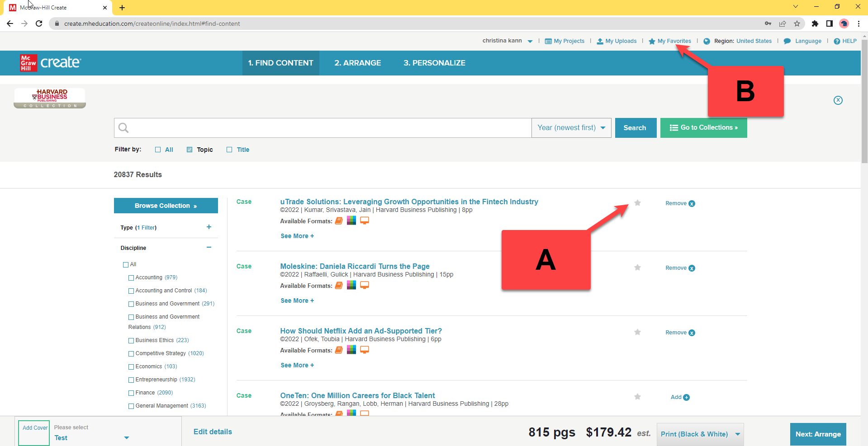Check the Finance discipline checkbox
Image resolution: width=868 pixels, height=446 pixels.
[x=131, y=393]
